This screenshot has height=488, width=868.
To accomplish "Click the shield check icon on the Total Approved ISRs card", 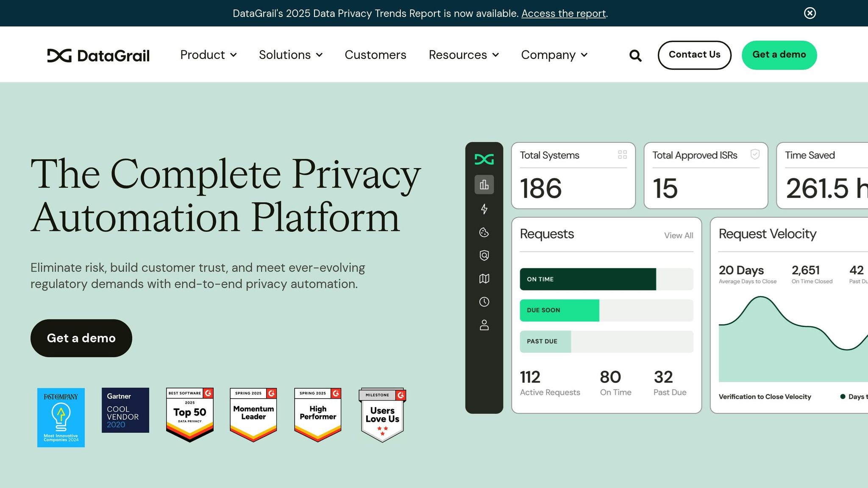I will (x=755, y=154).
